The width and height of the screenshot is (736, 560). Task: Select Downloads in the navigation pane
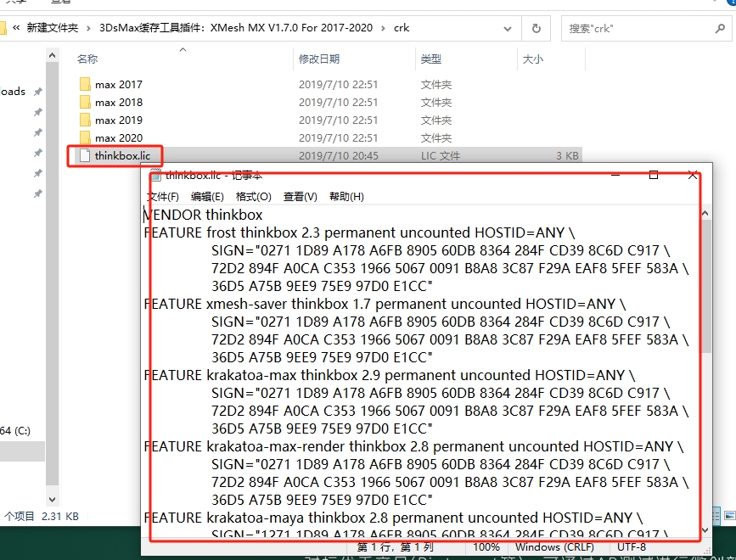tap(13, 92)
